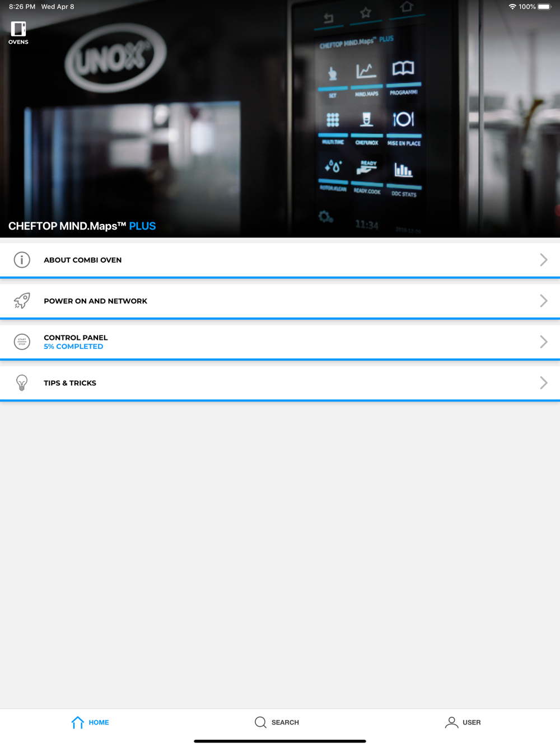Open the About Combi Oven section
The height and width of the screenshot is (747, 560).
280,260
